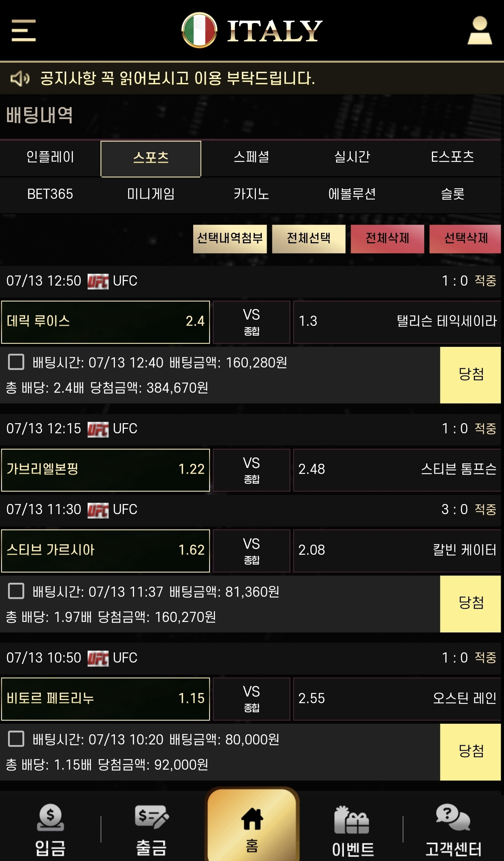This screenshot has height=861, width=504.
Task: Open the 고객센터 chat icon
Action: (x=453, y=818)
